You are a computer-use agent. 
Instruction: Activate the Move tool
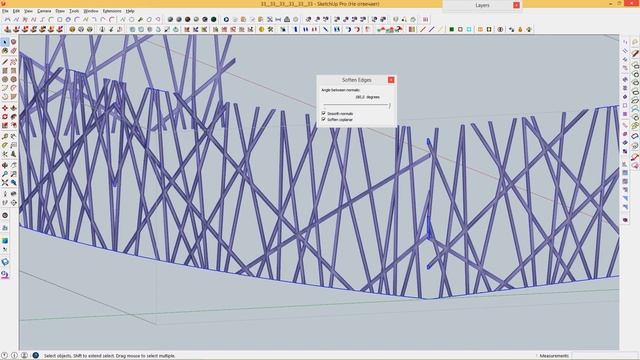click(x=5, y=108)
